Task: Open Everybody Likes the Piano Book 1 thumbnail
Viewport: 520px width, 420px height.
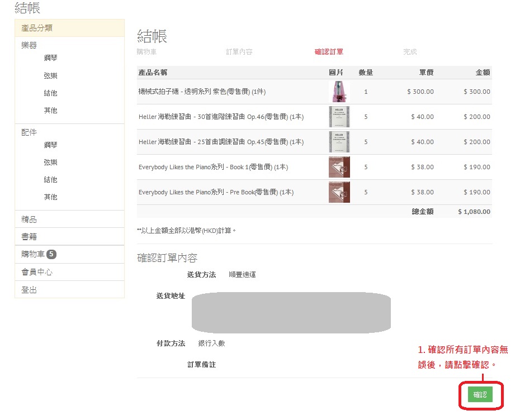Action: point(339,167)
